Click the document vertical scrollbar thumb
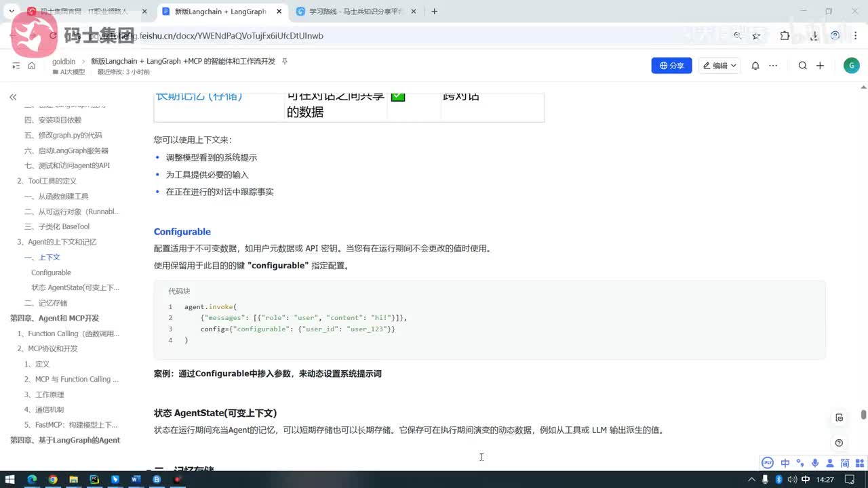 pos(863,414)
